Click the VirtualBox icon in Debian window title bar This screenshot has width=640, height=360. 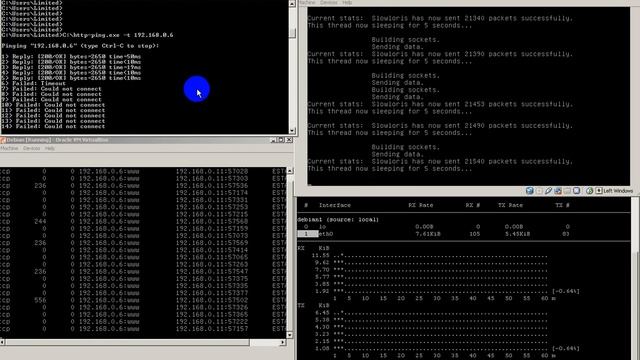click(2, 140)
